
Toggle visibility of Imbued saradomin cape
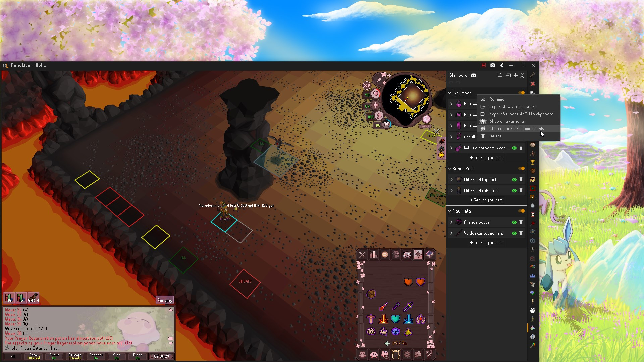click(514, 148)
